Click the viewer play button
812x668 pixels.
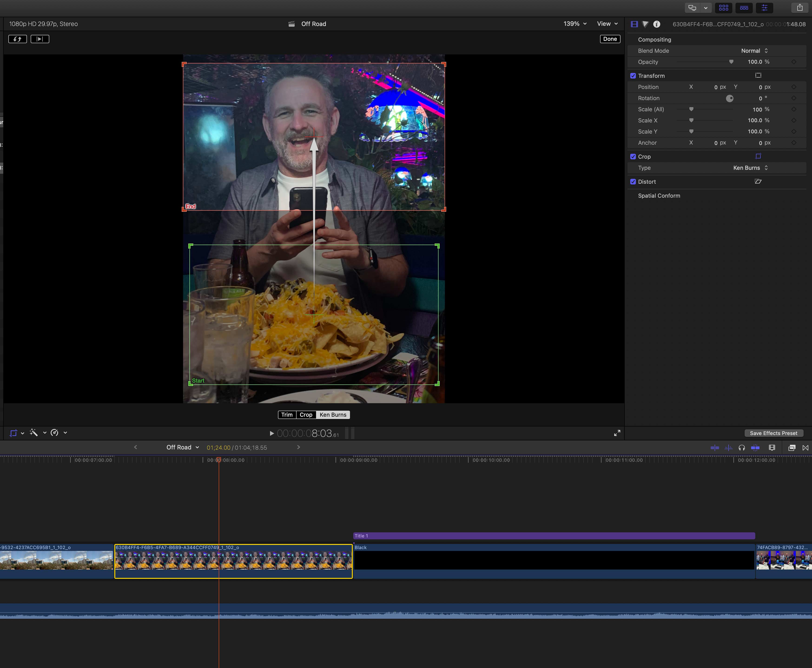tap(271, 433)
